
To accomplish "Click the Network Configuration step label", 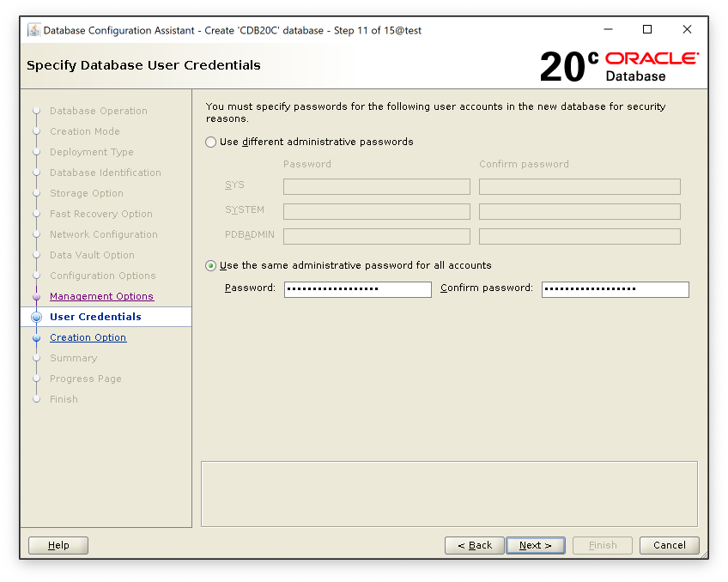I will (x=104, y=234).
